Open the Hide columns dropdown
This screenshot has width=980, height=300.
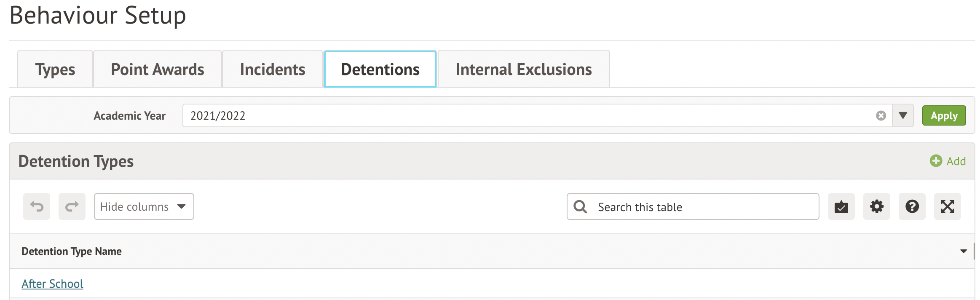[x=144, y=206]
